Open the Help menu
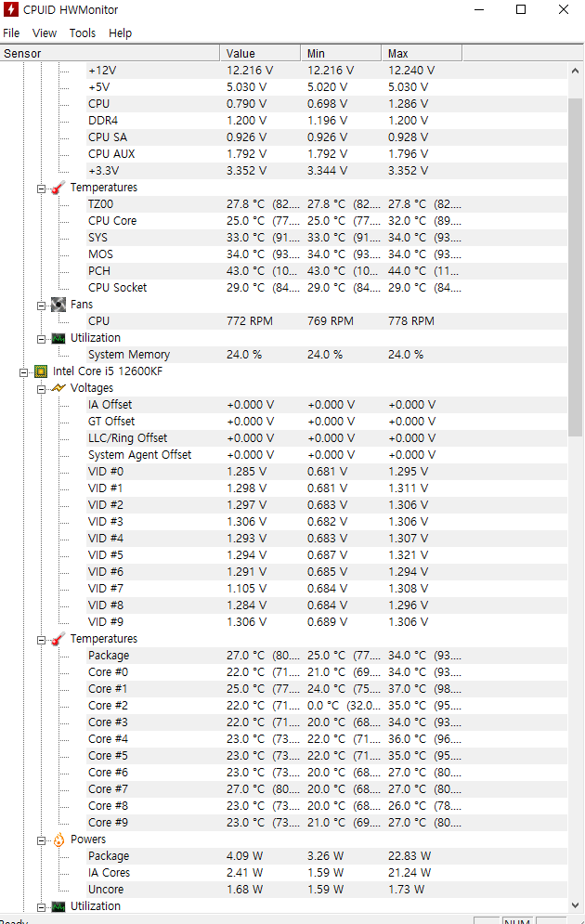This screenshot has height=924, width=585. (120, 33)
